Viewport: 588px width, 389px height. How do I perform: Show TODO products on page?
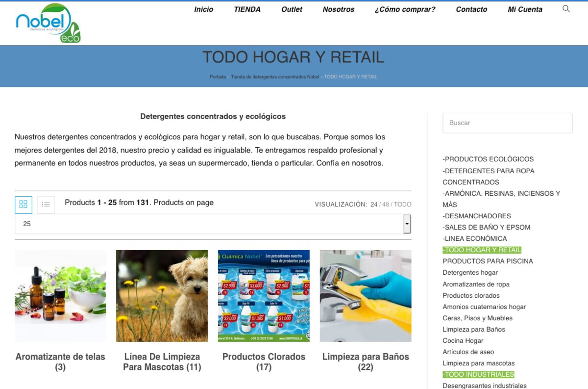click(403, 205)
